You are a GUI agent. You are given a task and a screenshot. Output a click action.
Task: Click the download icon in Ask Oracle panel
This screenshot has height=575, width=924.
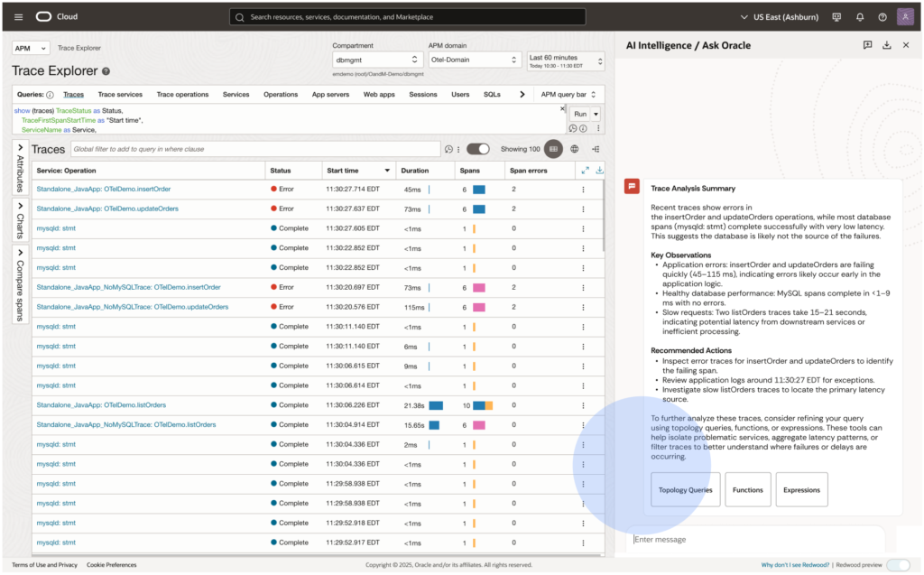pos(887,45)
